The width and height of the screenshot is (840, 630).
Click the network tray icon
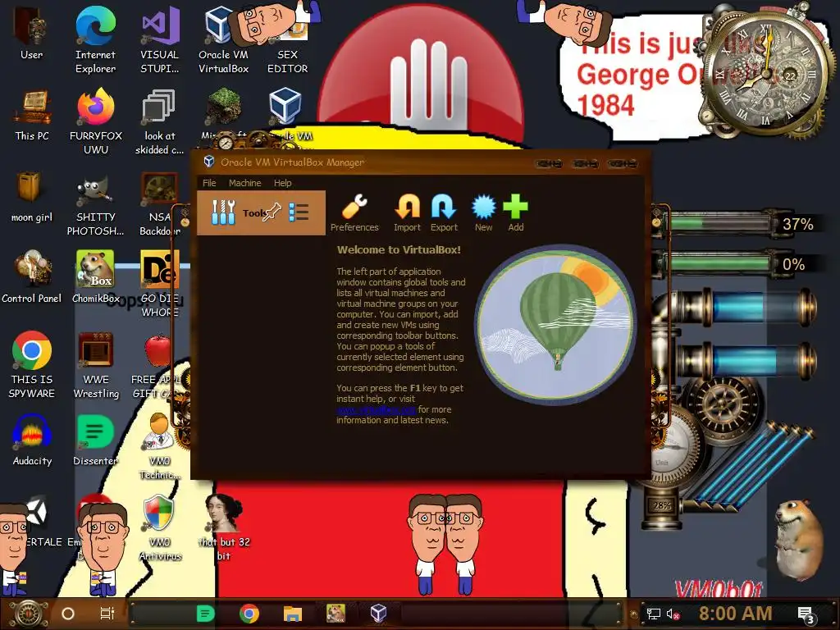coord(653,614)
